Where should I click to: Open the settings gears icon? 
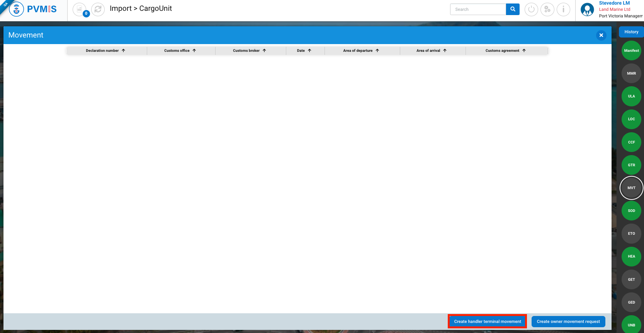pos(547,9)
